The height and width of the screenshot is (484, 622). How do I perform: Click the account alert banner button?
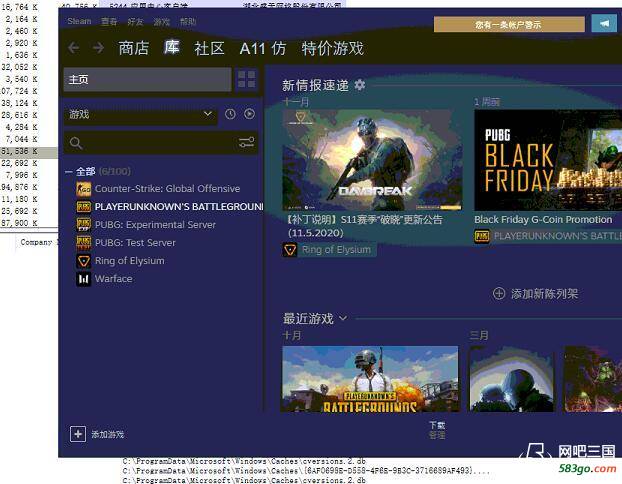point(509,24)
